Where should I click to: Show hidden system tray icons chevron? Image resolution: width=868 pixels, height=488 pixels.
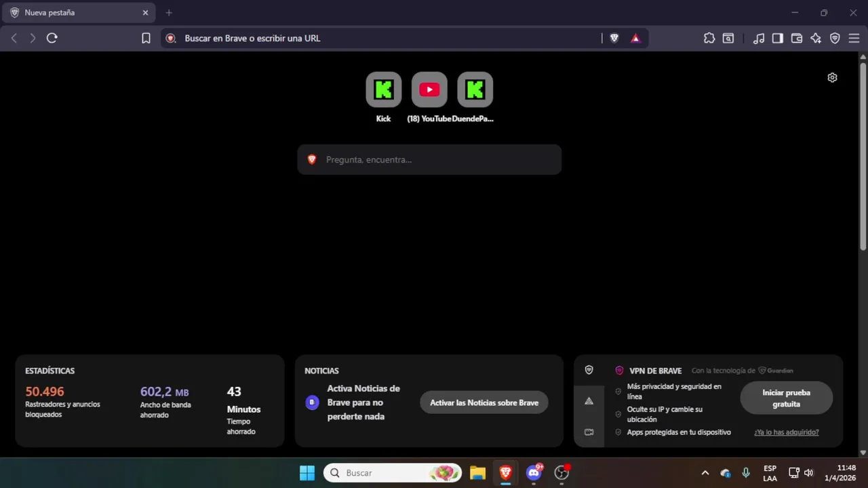[705, 472]
